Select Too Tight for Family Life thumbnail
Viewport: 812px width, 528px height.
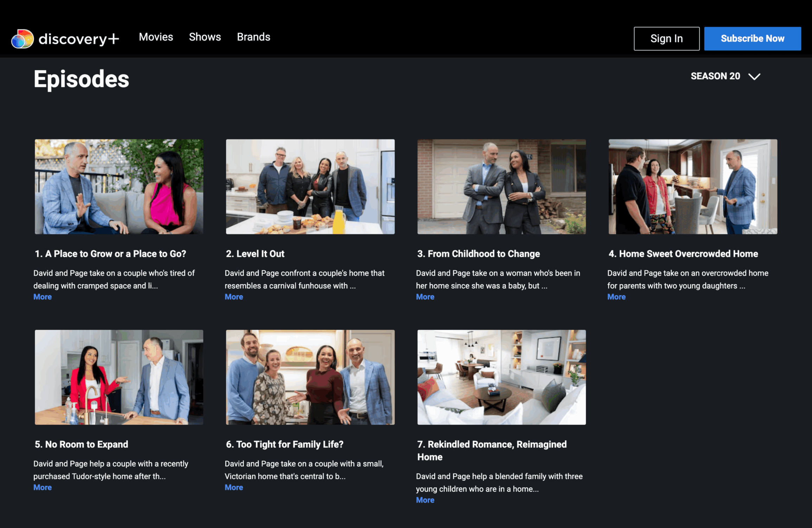[310, 377]
